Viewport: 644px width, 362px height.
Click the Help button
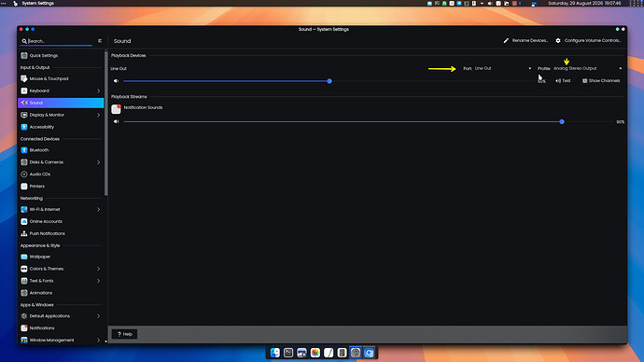point(124,334)
